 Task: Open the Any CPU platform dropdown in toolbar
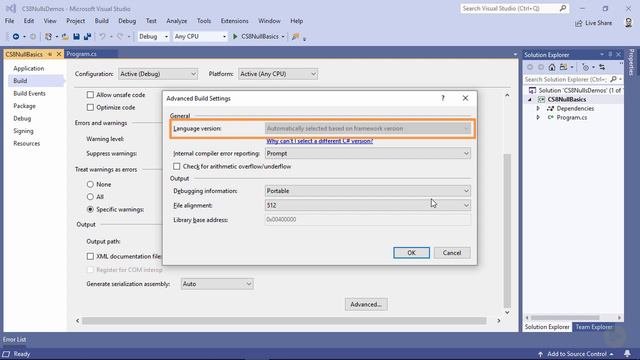[x=200, y=37]
